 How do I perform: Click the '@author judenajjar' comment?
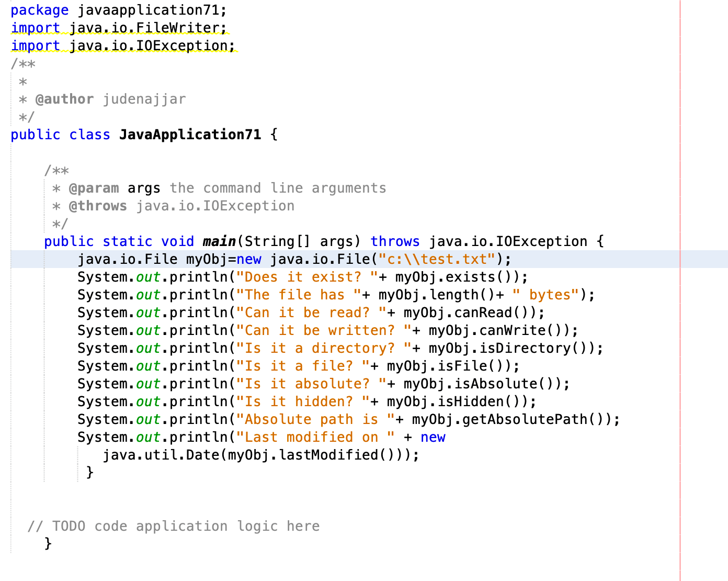click(x=110, y=99)
